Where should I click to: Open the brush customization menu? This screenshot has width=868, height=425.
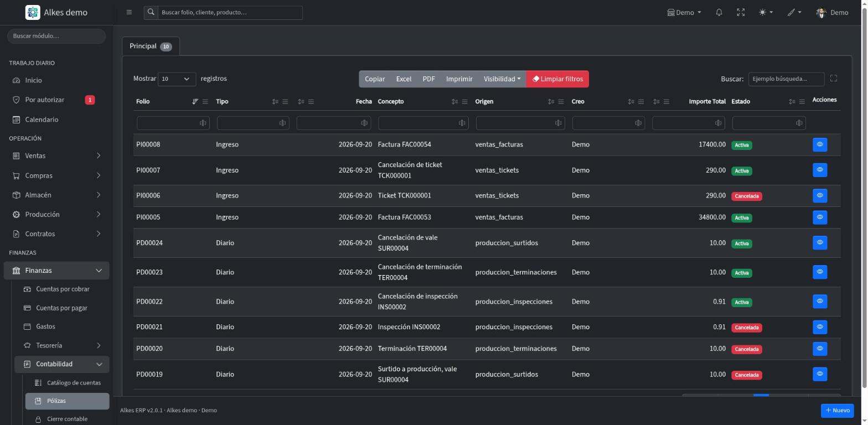point(794,12)
